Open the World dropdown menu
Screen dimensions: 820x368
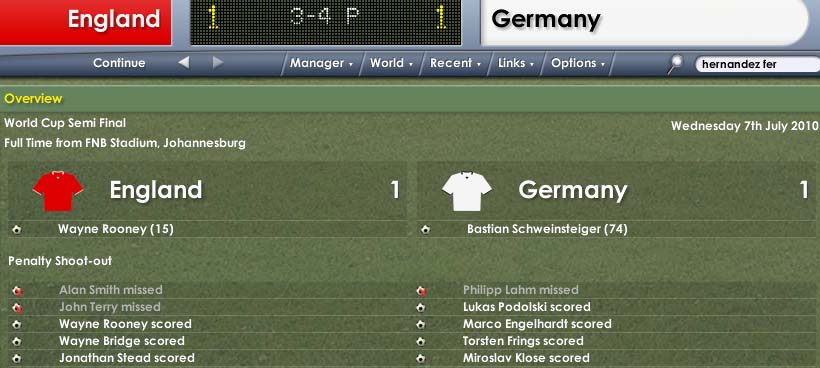(392, 63)
